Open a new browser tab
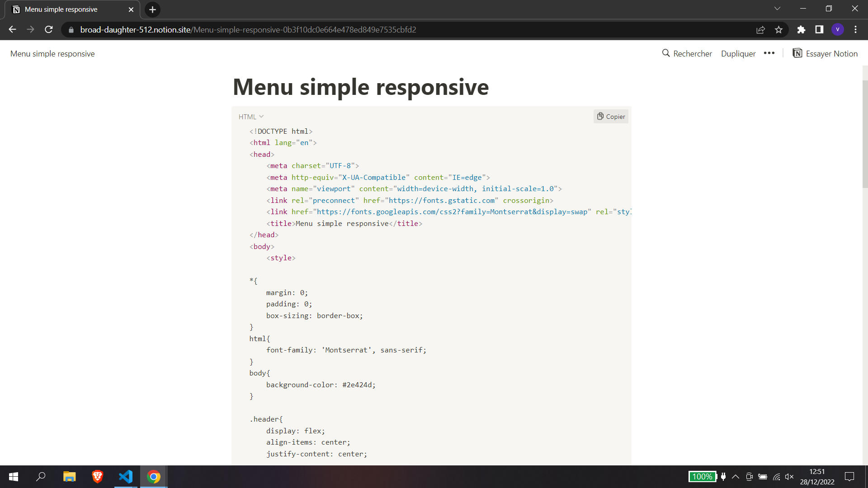This screenshot has height=488, width=868. 152,9
